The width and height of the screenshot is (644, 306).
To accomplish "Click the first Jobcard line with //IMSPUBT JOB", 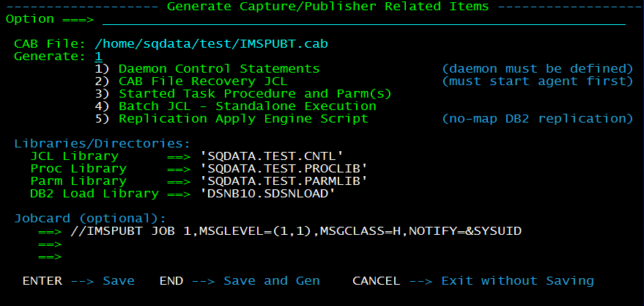I will 296,231.
